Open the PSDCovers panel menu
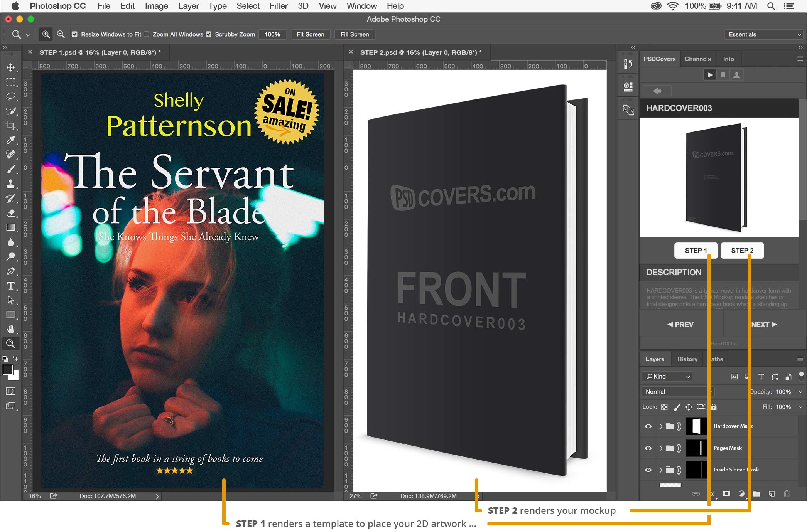Viewport: 807px width, 532px height. tap(800, 59)
